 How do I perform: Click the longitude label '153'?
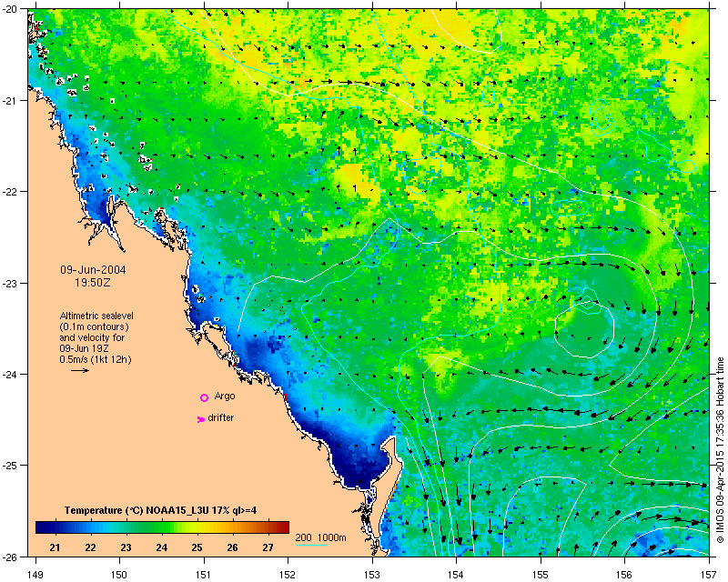tap(372, 575)
